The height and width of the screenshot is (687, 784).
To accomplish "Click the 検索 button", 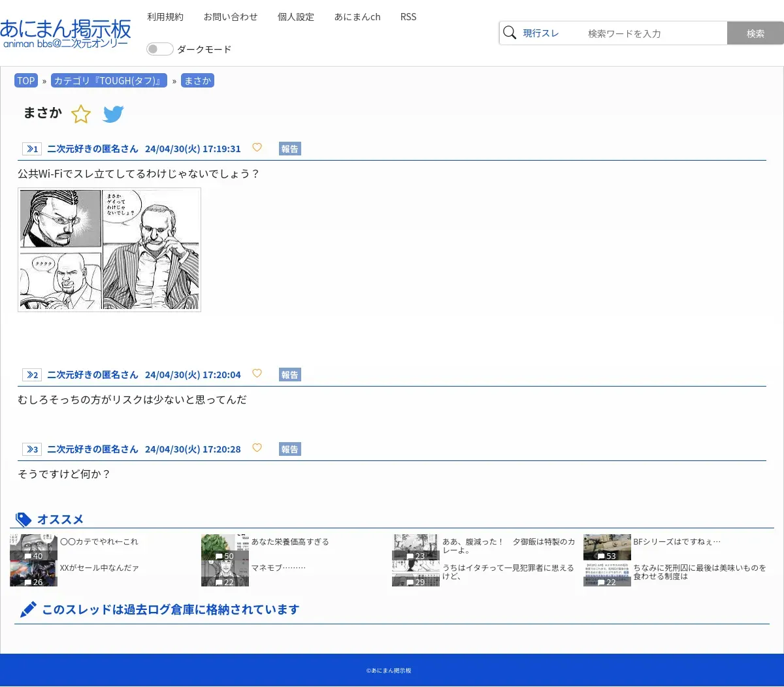I will 755,33.
